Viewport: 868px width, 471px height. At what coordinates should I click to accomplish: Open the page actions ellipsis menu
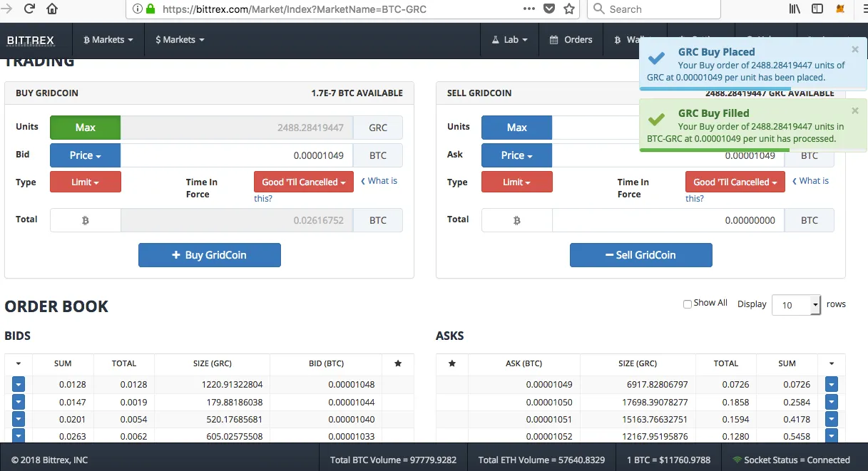point(529,9)
